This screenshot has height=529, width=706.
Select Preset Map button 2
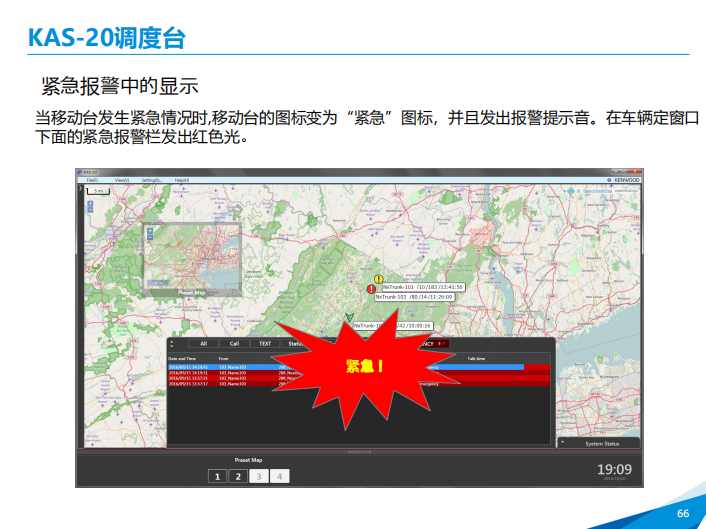[x=238, y=476]
